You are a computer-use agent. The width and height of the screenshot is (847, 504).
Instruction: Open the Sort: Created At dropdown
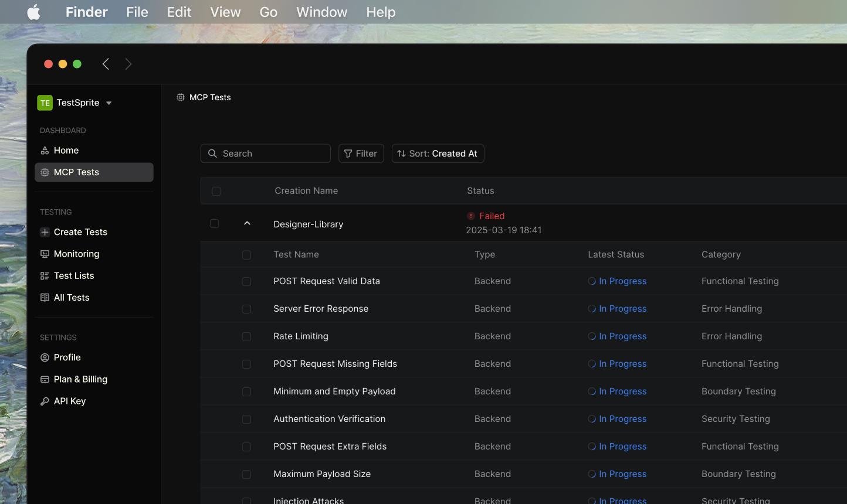coord(438,154)
